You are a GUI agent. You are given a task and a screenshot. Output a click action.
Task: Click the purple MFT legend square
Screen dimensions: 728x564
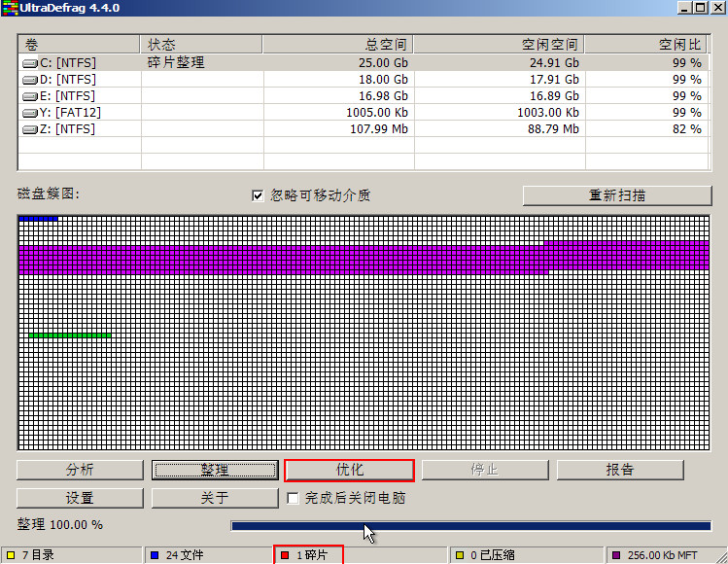pyautogui.click(x=616, y=555)
